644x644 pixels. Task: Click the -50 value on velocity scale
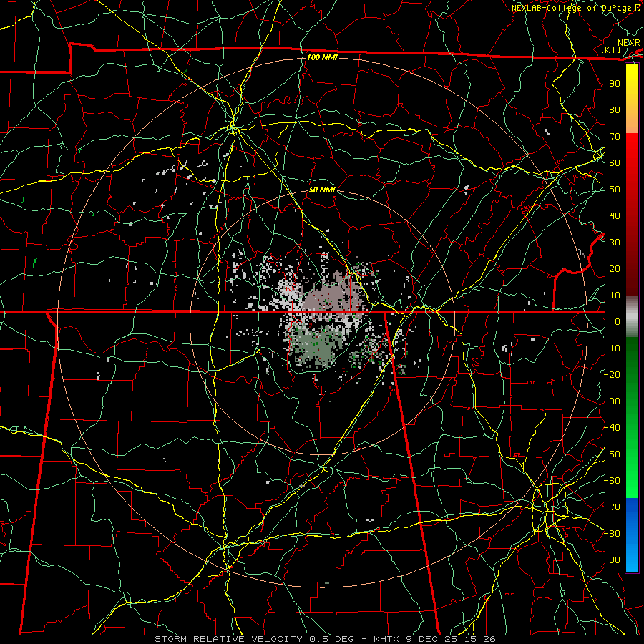(612, 454)
